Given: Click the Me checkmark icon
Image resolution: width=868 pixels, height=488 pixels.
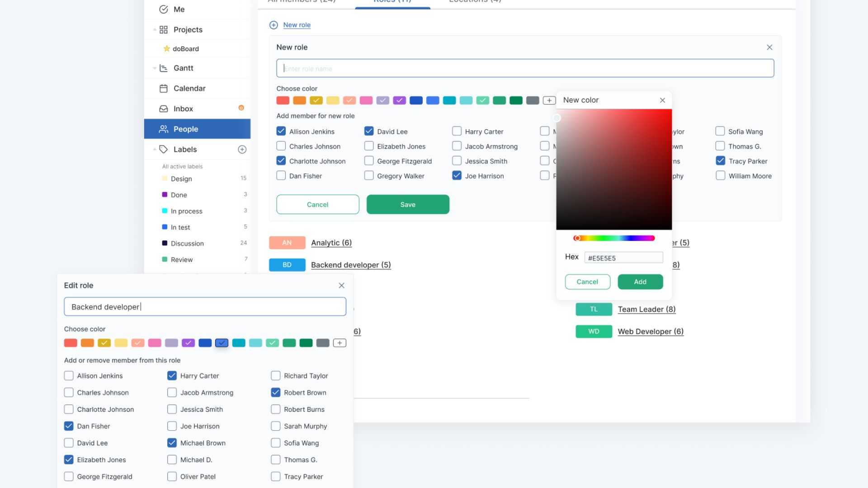Looking at the screenshot, I should point(164,9).
